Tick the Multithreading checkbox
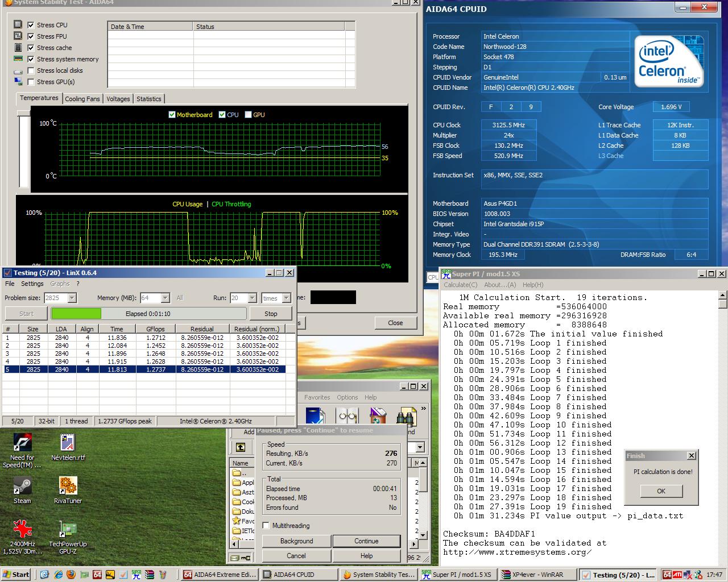Image resolution: width=728 pixels, height=582 pixels. 266,526
